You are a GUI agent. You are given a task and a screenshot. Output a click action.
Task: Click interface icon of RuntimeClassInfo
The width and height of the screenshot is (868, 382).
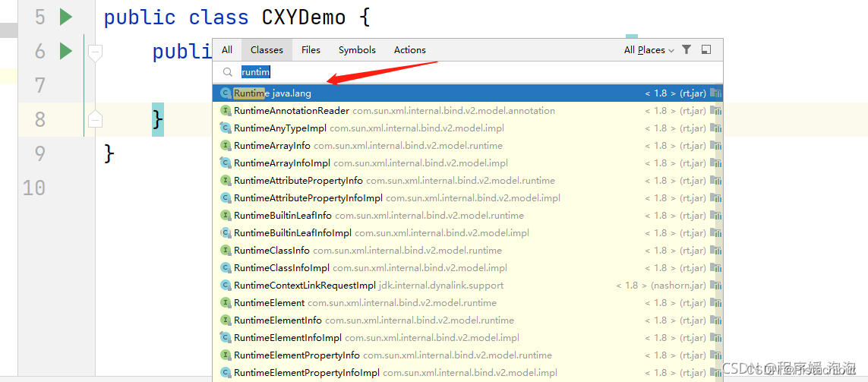(x=226, y=251)
